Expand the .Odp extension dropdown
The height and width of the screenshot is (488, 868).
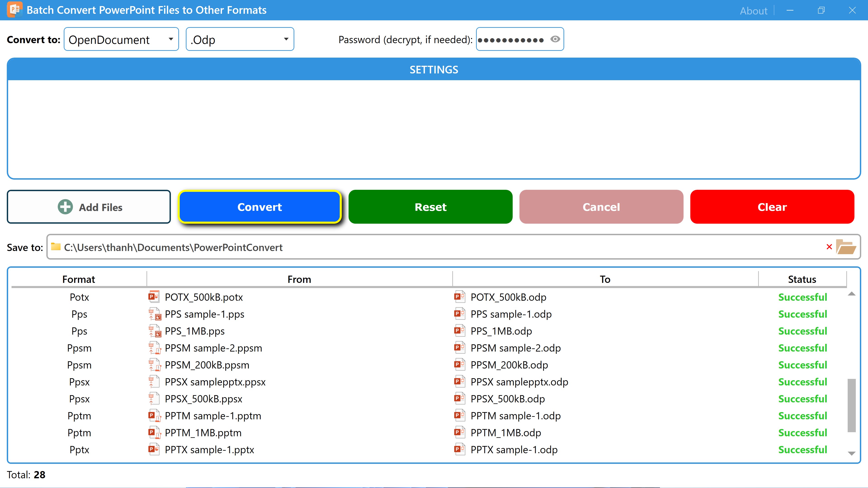click(x=240, y=39)
